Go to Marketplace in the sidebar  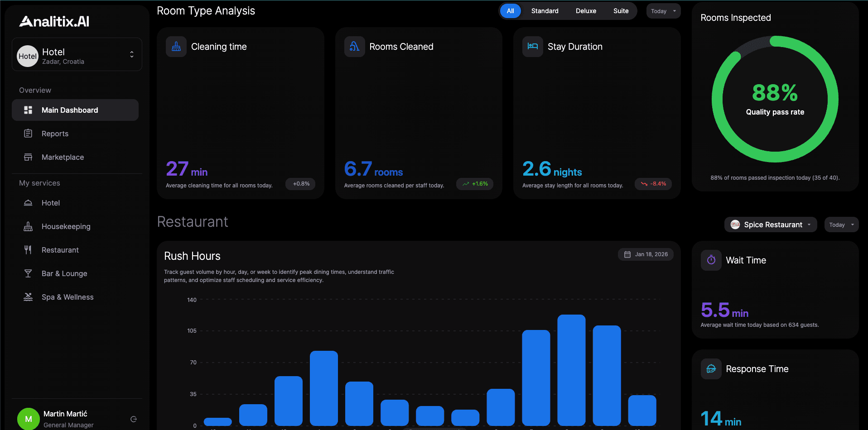[63, 157]
